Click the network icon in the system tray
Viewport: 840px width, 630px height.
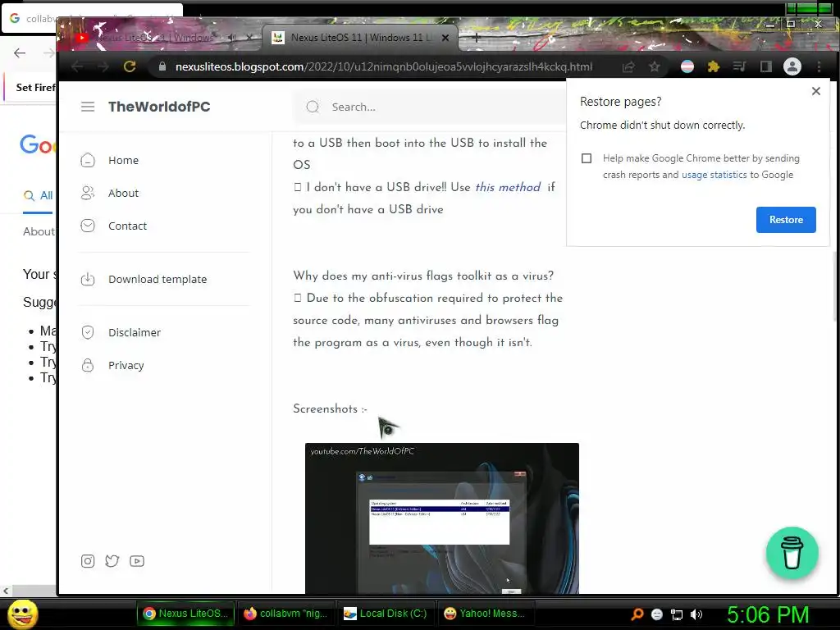point(677,614)
